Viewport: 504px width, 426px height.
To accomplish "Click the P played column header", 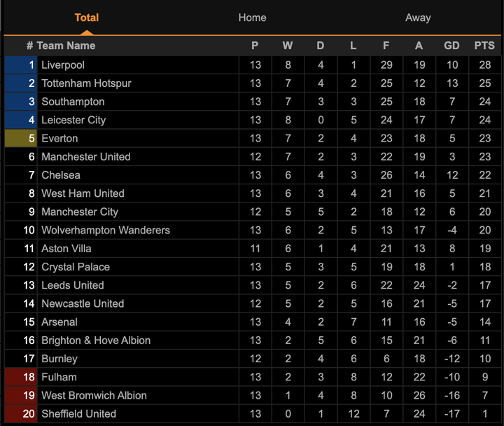I will (255, 46).
